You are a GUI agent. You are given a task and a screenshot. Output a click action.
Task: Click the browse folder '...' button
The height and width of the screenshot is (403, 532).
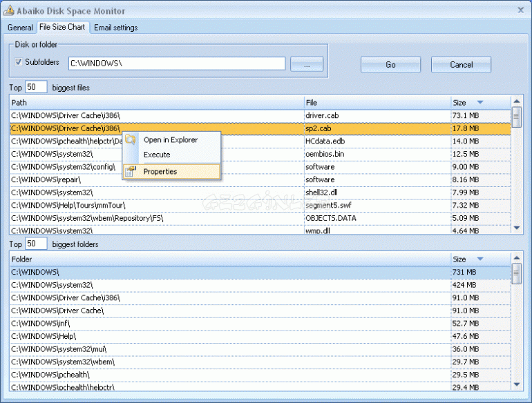(x=307, y=63)
